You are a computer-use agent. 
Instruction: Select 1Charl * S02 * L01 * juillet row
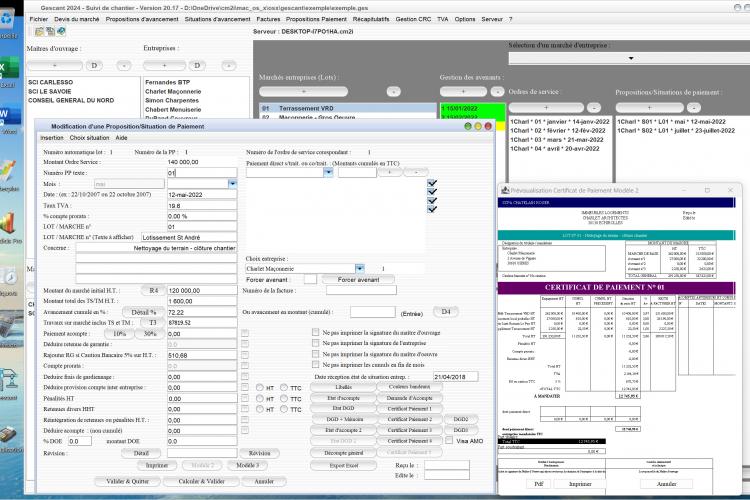[x=676, y=131]
